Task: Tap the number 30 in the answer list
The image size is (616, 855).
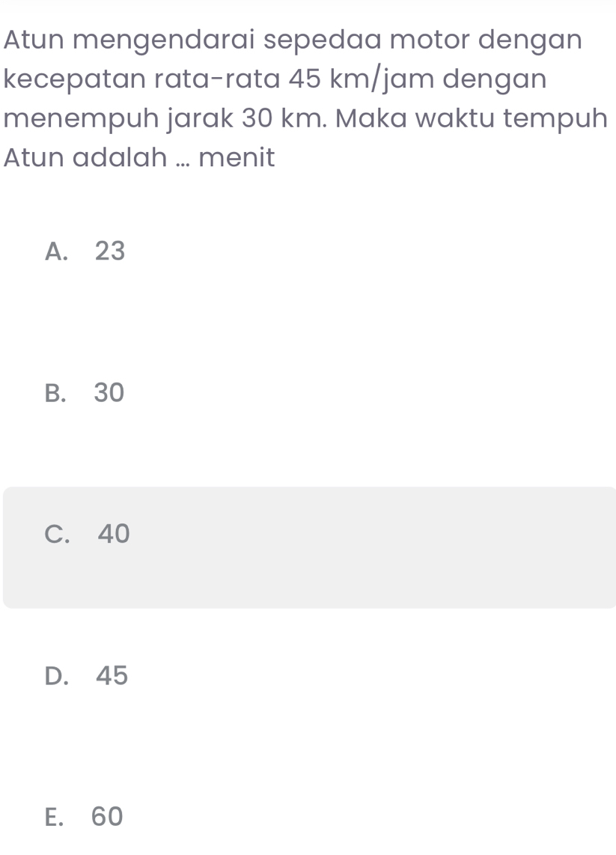Action: tap(110, 392)
